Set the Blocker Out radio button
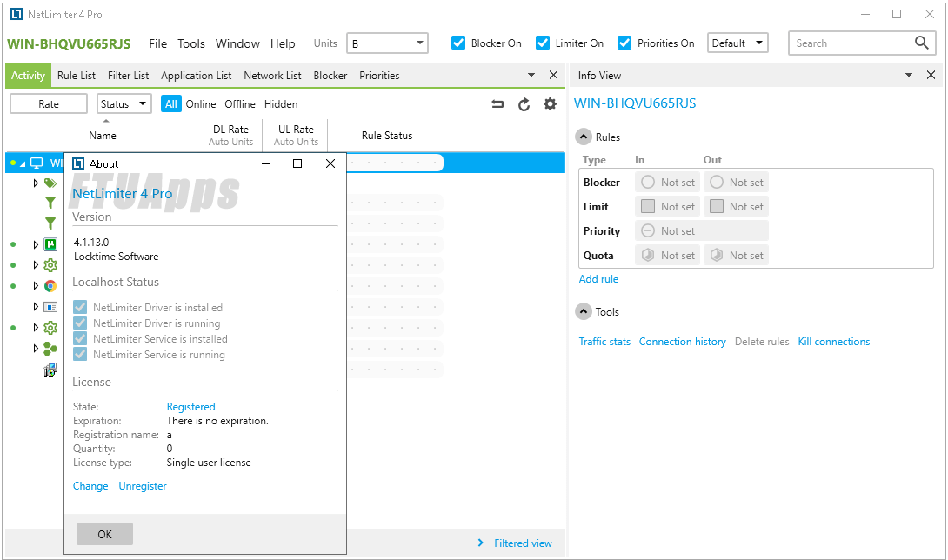This screenshot has width=948, height=560. tap(717, 182)
